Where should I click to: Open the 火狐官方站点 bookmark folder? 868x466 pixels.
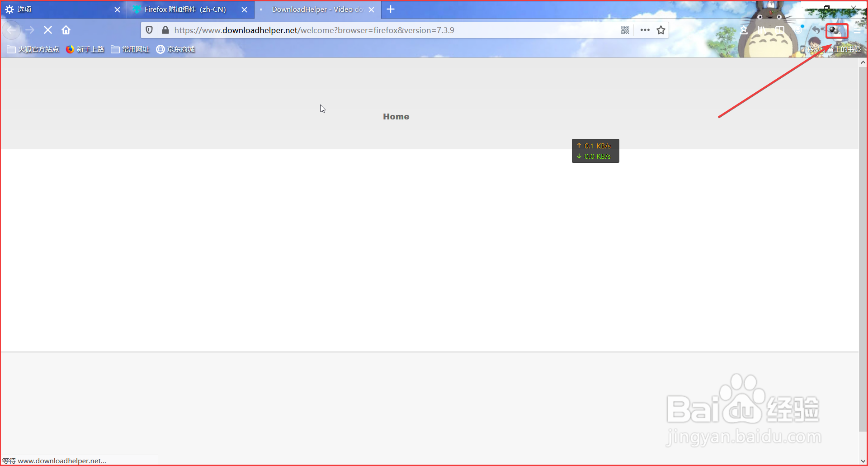(x=33, y=49)
